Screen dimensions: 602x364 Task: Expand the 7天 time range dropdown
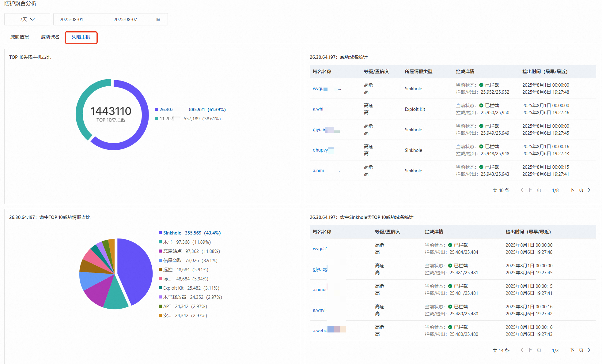click(x=27, y=19)
